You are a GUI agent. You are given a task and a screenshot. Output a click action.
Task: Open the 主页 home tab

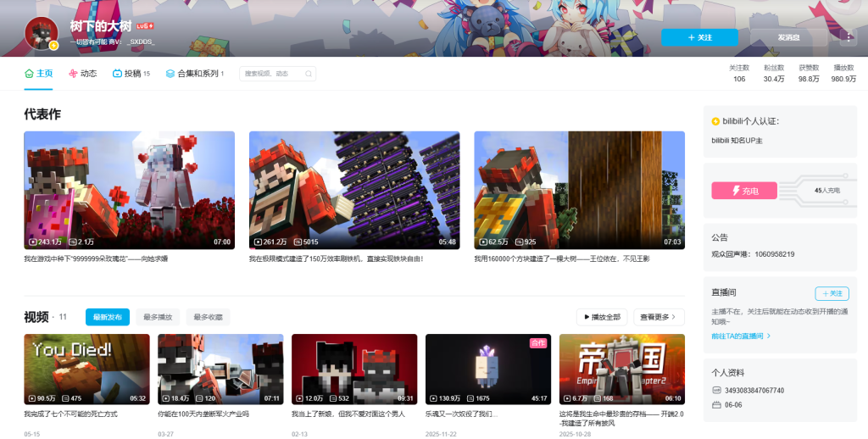tap(39, 74)
